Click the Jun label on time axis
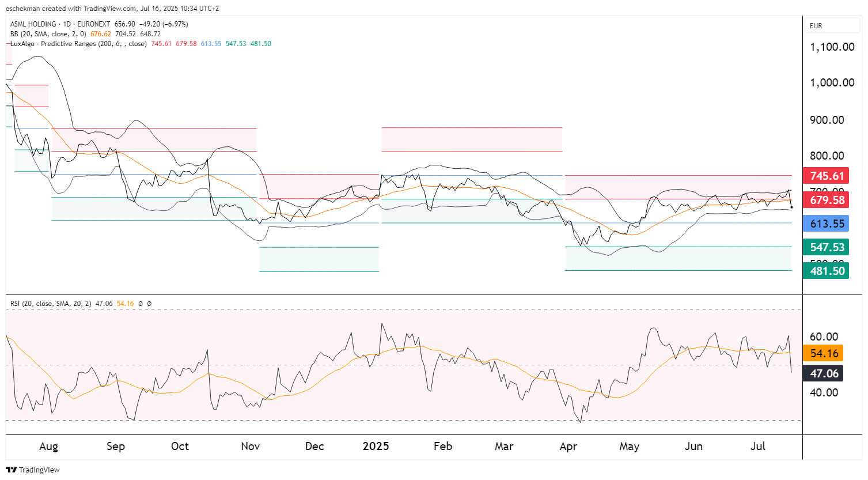The width and height of the screenshot is (868, 480). (693, 447)
